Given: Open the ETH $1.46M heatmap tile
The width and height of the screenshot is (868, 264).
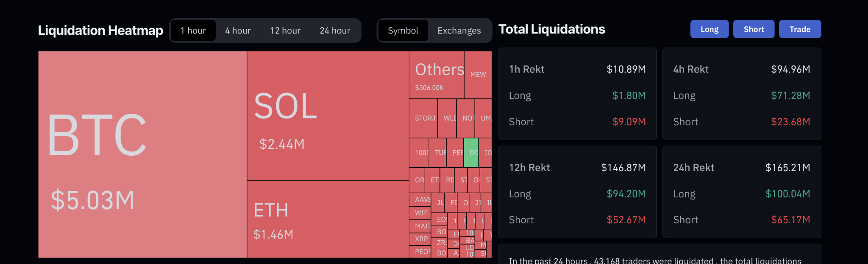Looking at the screenshot, I should (328, 219).
